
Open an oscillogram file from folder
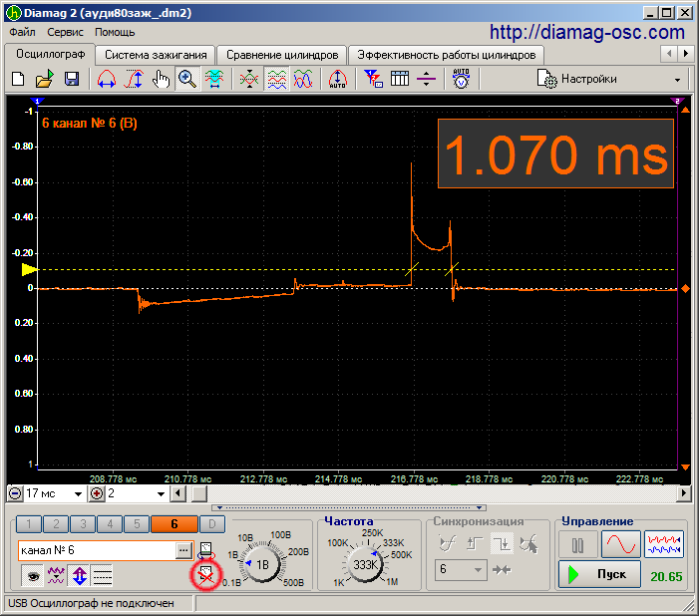[45, 80]
